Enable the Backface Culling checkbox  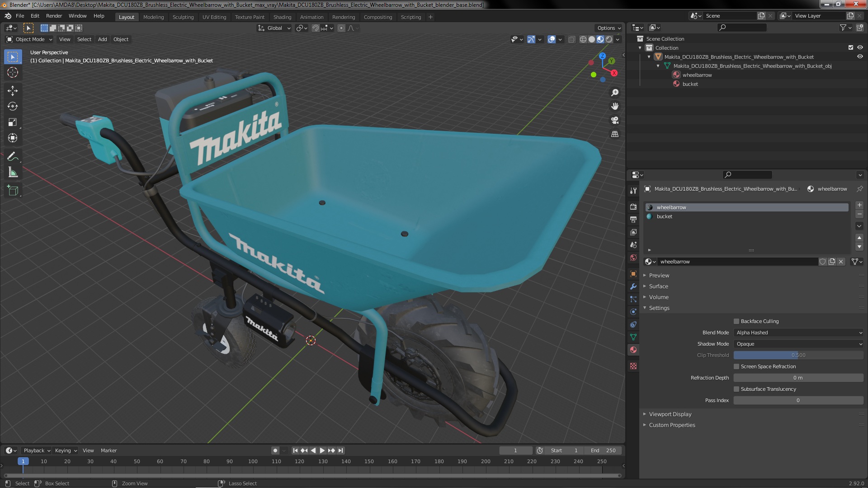(x=736, y=321)
